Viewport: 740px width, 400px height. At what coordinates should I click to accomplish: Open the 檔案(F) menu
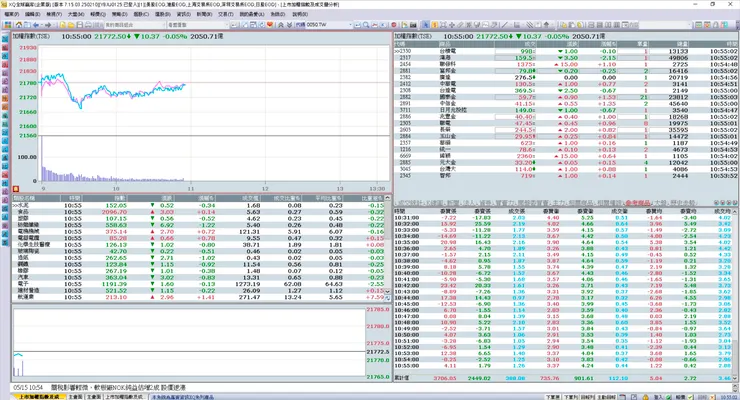(x=11, y=14)
